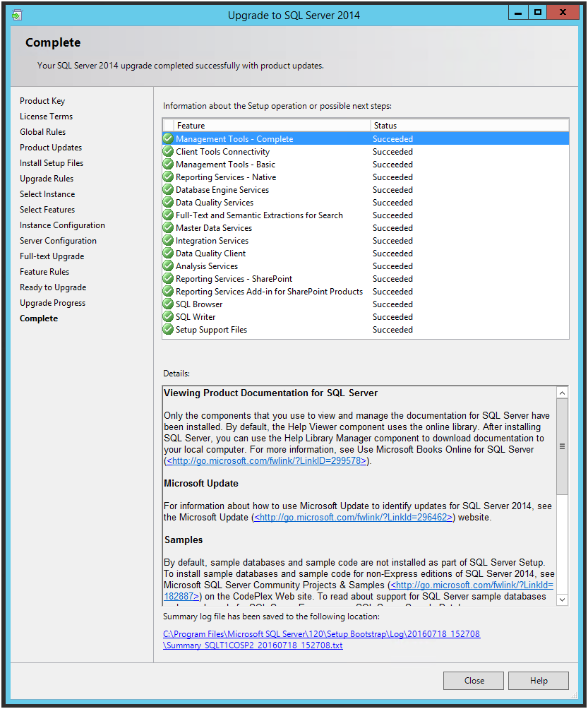The width and height of the screenshot is (588, 709).
Task: Click the Details vertical scrollbar thumb
Action: (x=563, y=447)
